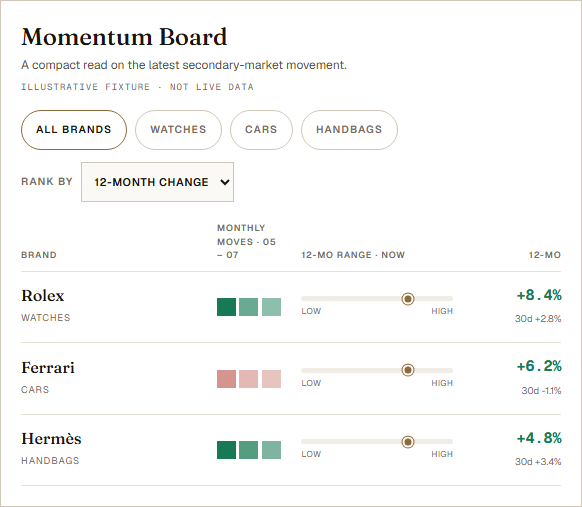
Task: Click Ferrari's 12-month range marker
Action: point(408,370)
